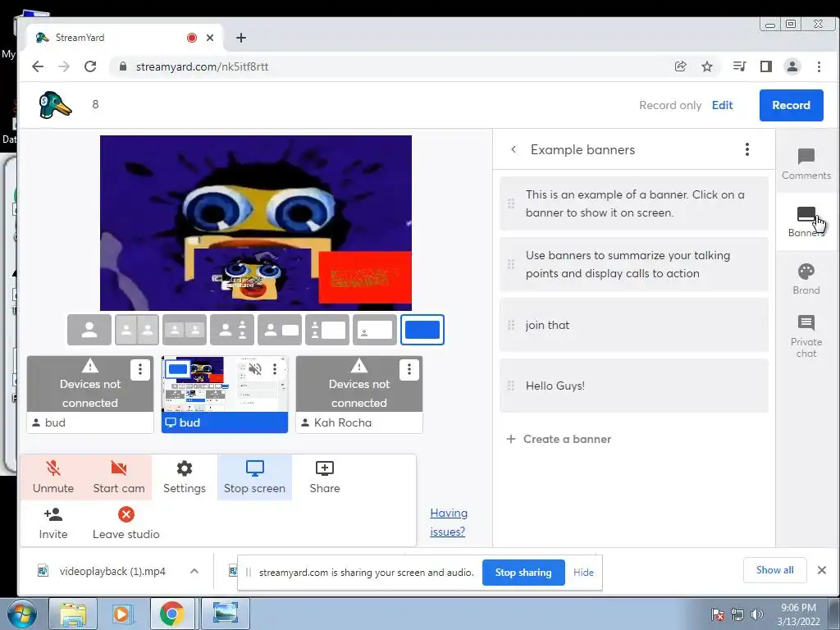Open Example banners three-dot menu
This screenshot has width=840, height=630.
coord(746,149)
